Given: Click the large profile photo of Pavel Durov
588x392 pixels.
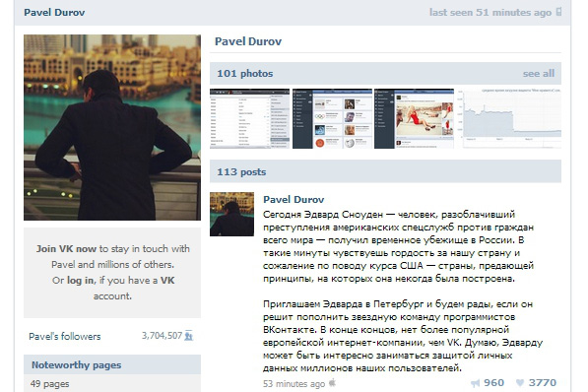Looking at the screenshot, I should coord(112,127).
